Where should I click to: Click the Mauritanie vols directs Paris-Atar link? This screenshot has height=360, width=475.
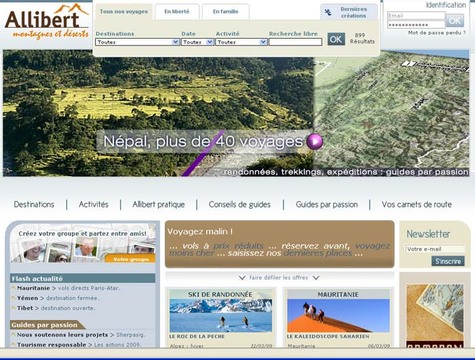pos(68,288)
